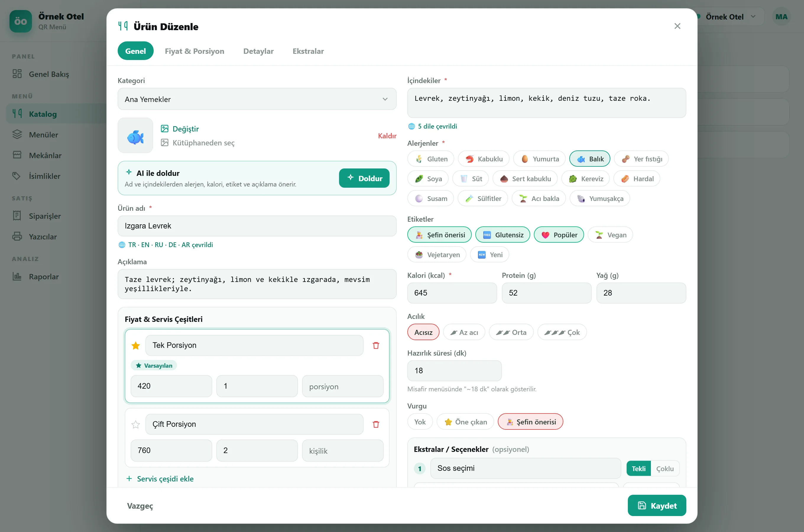Switch to the Genel tab
This screenshot has width=804, height=532.
click(x=135, y=51)
